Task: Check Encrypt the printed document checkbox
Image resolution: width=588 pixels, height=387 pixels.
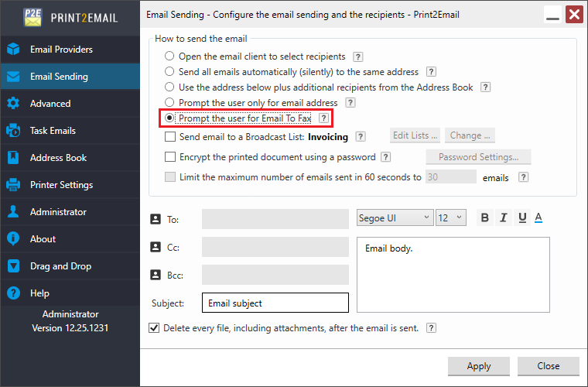Action: [x=170, y=157]
